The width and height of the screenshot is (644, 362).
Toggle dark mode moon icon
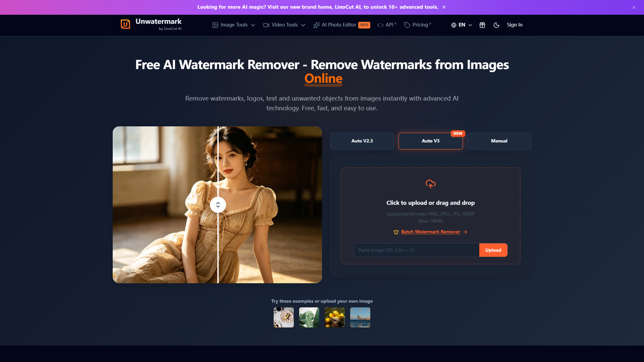496,25
